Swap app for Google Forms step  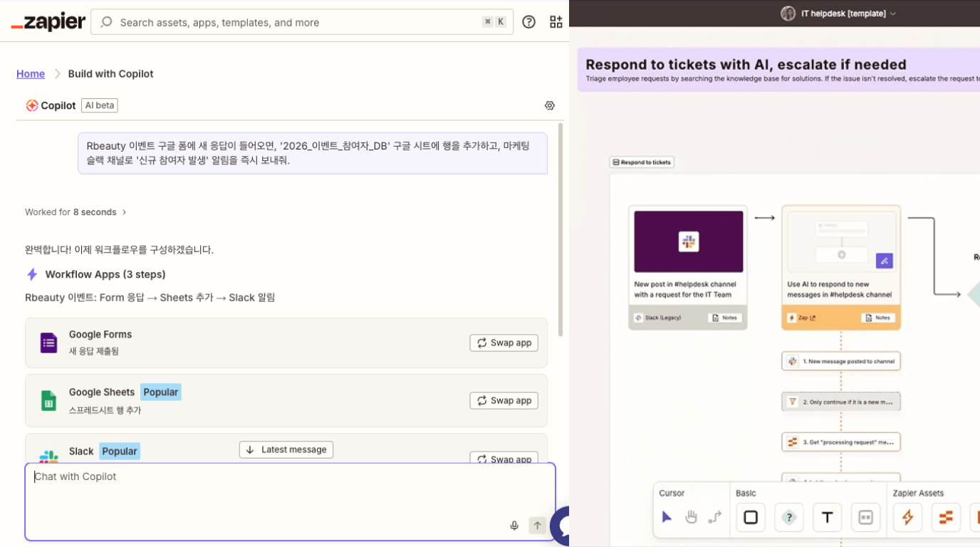[x=504, y=343]
